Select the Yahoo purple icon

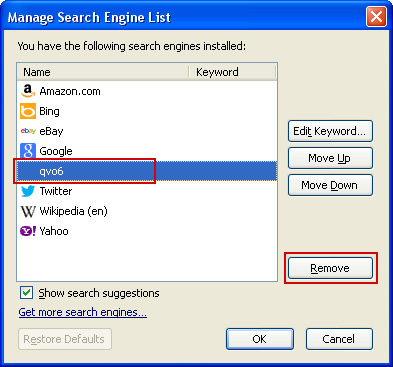pos(28,231)
